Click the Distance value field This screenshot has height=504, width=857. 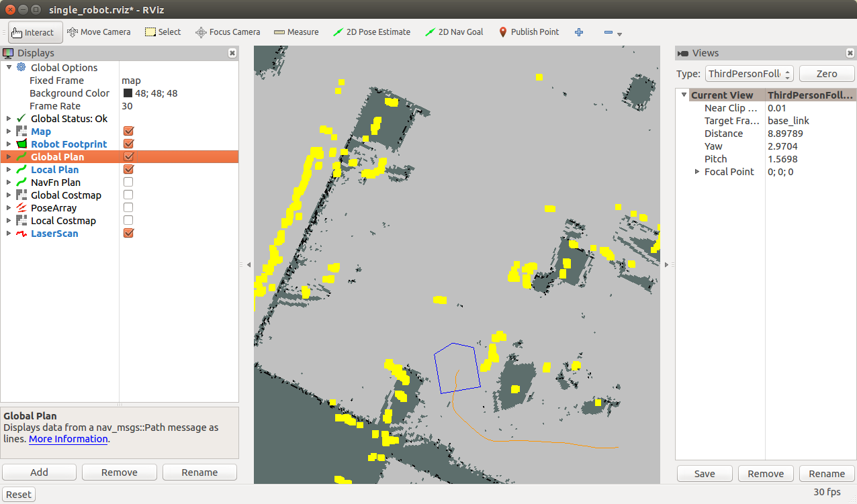tap(809, 134)
